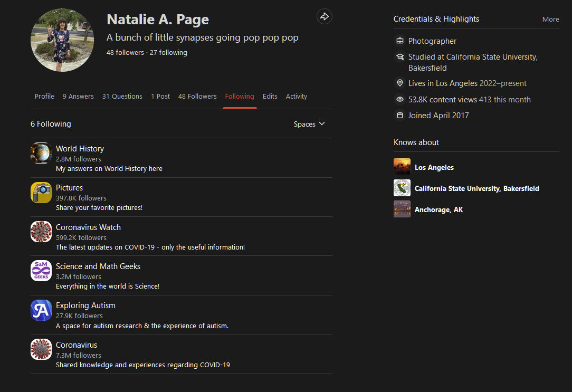572x392 pixels.
Task: Open the World History space globe icon
Action: point(41,153)
